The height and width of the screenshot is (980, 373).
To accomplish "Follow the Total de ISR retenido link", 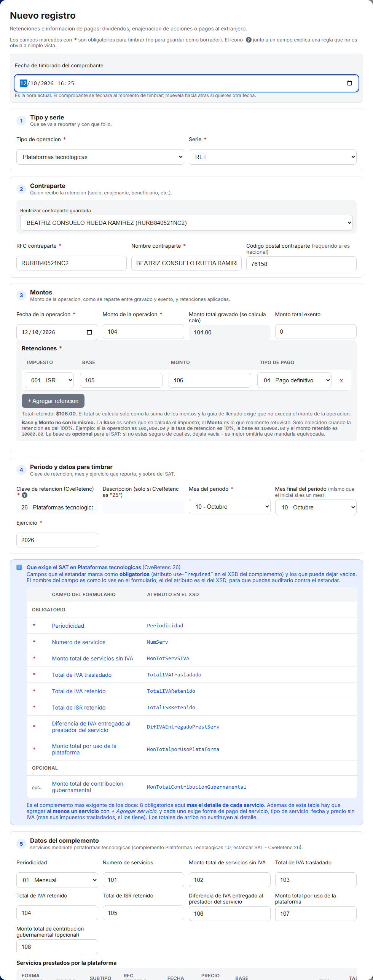I will [x=79, y=708].
